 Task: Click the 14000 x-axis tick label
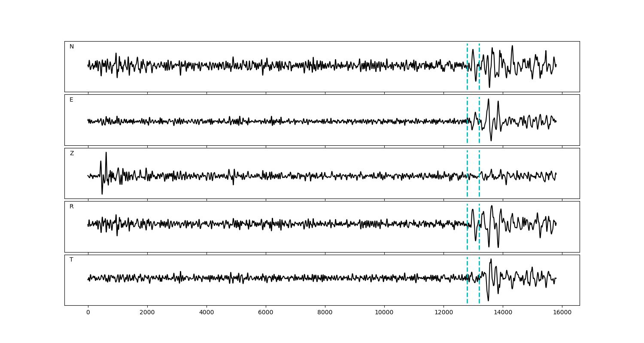(x=503, y=313)
